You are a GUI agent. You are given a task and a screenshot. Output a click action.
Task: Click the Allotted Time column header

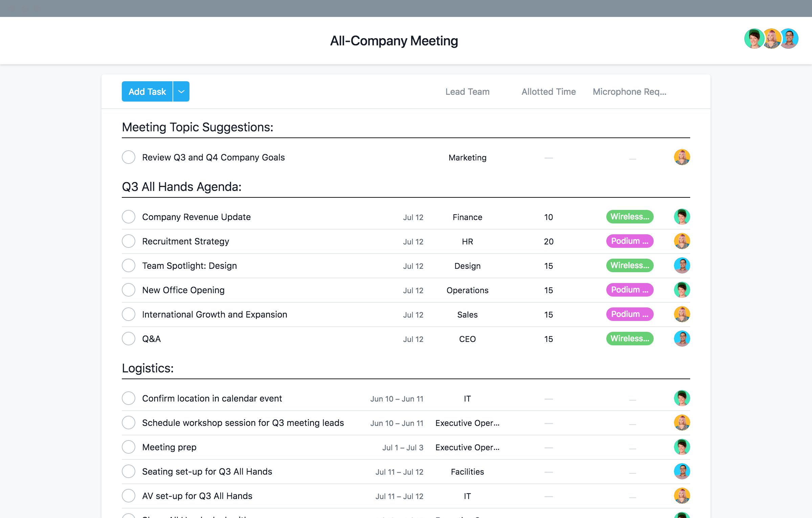(x=549, y=91)
